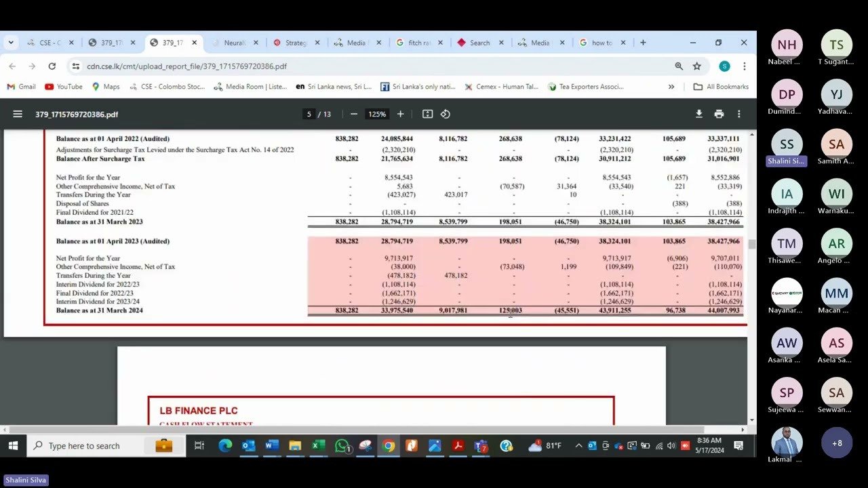Click the page number input field
The height and width of the screenshot is (488, 868).
(x=309, y=114)
